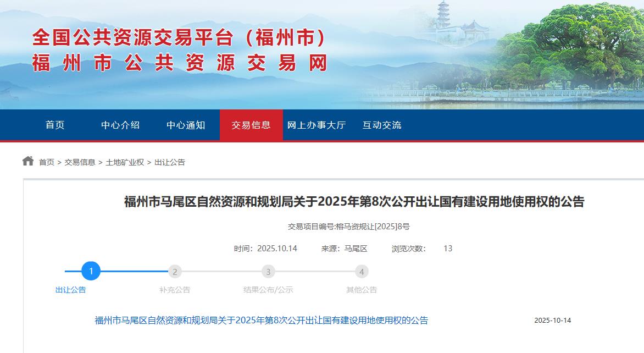Click 首页 breadcrumb link

pos(47,162)
